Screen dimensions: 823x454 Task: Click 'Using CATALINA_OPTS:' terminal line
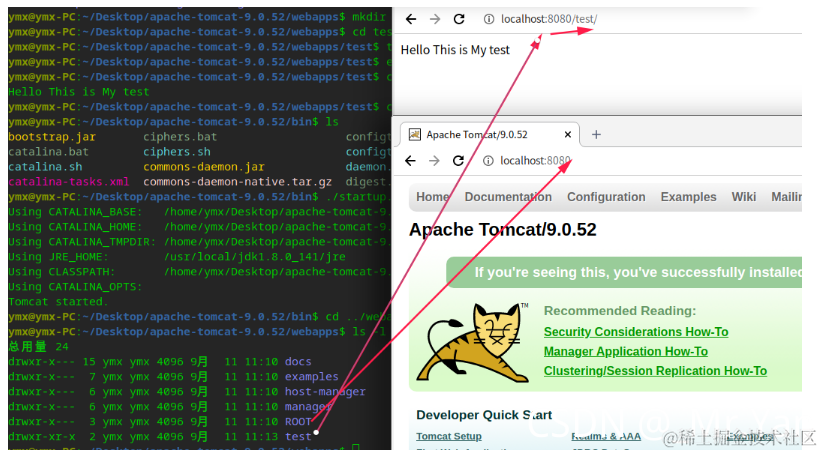click(x=75, y=287)
